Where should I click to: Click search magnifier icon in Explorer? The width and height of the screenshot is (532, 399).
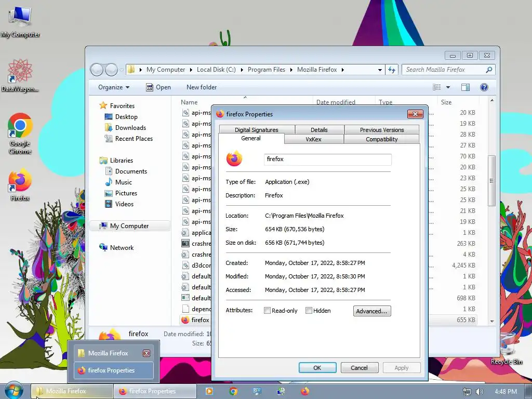[x=489, y=70]
